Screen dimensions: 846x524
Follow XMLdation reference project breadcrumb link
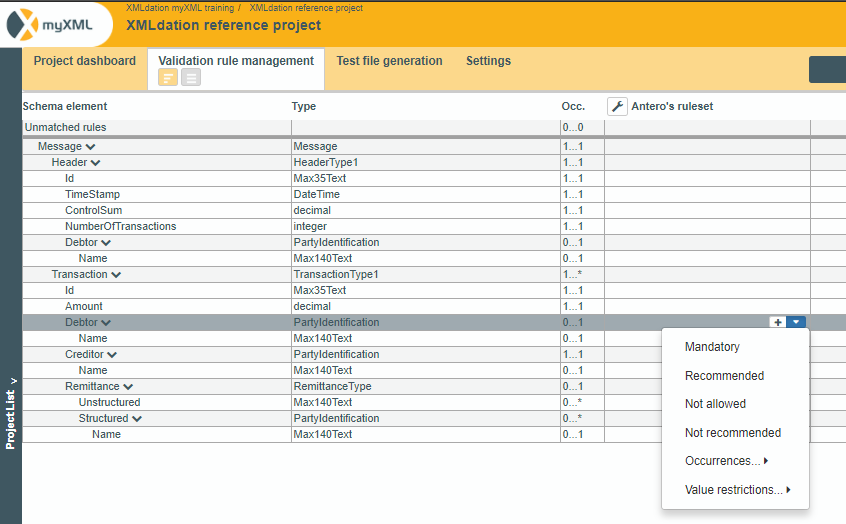[306, 8]
